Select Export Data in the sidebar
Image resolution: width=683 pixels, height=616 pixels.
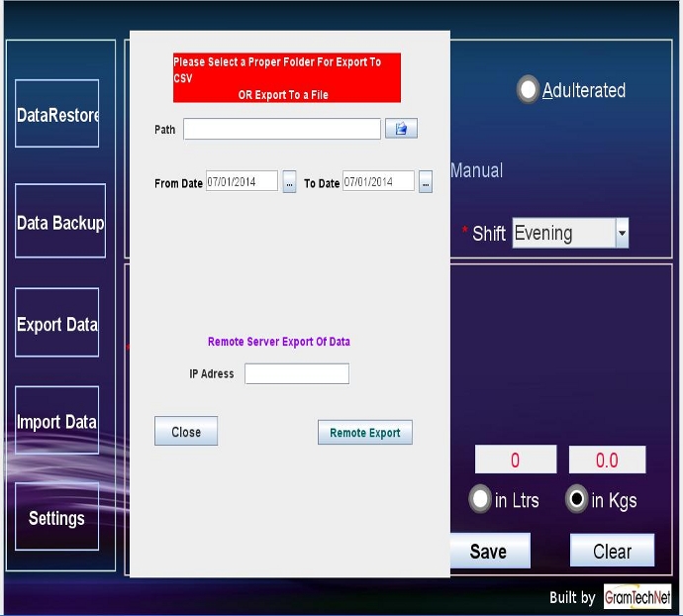tap(57, 323)
